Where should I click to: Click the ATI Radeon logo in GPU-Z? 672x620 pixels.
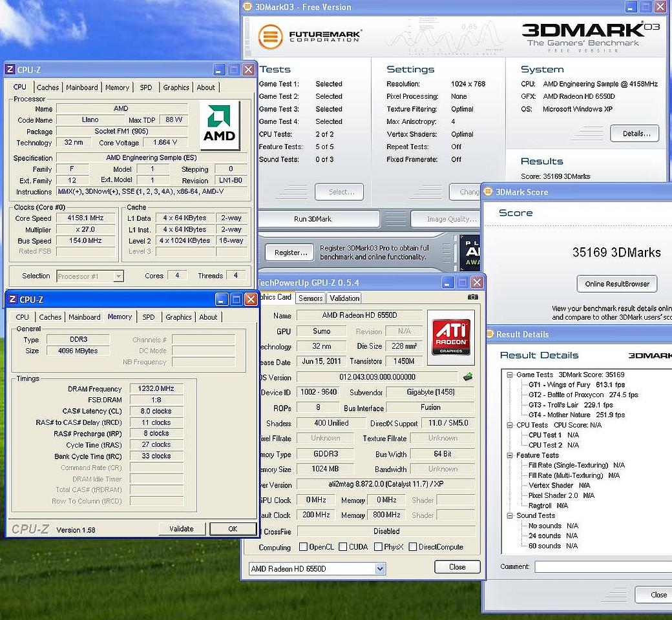click(x=451, y=336)
